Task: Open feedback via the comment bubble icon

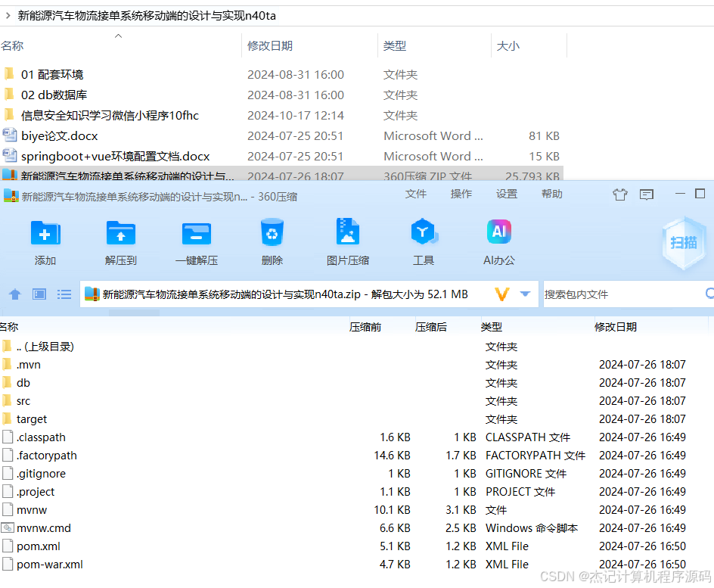Action: tap(646, 194)
